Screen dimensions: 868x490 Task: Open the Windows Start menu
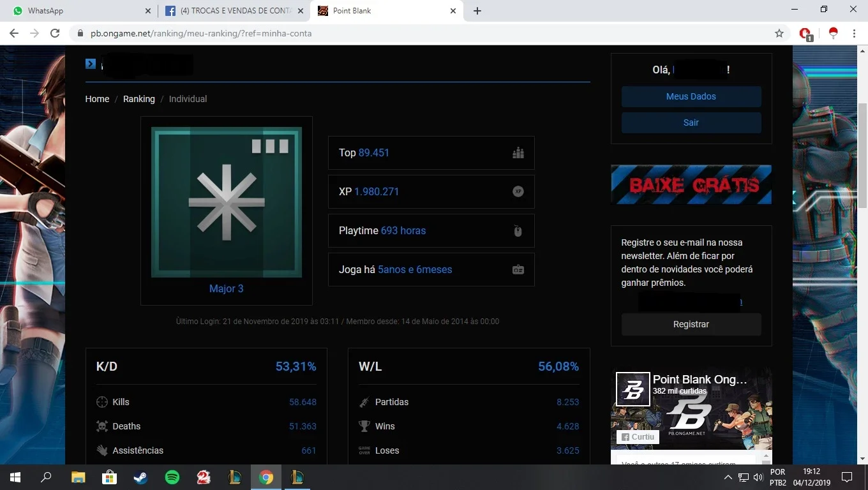click(15, 477)
